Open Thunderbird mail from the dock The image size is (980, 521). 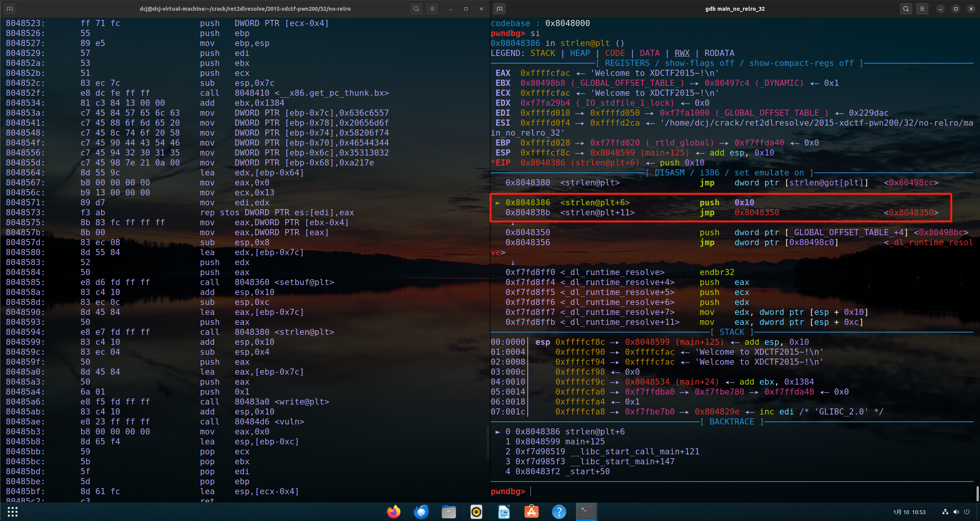(x=421, y=512)
